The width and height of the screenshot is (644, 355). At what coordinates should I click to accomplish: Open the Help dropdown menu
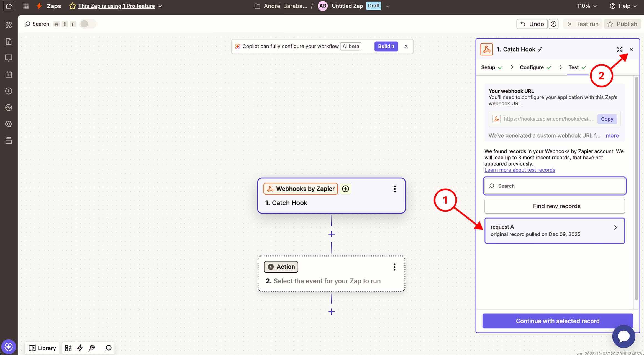pyautogui.click(x=623, y=6)
